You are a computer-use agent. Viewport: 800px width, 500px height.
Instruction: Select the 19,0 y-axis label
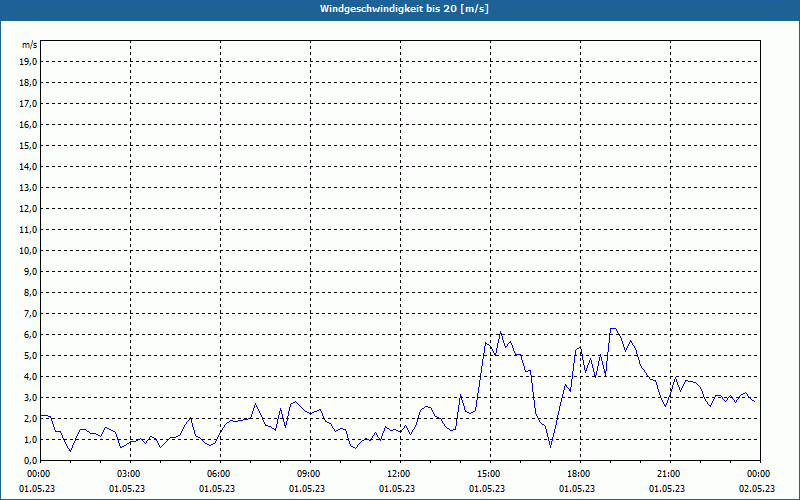(28, 62)
